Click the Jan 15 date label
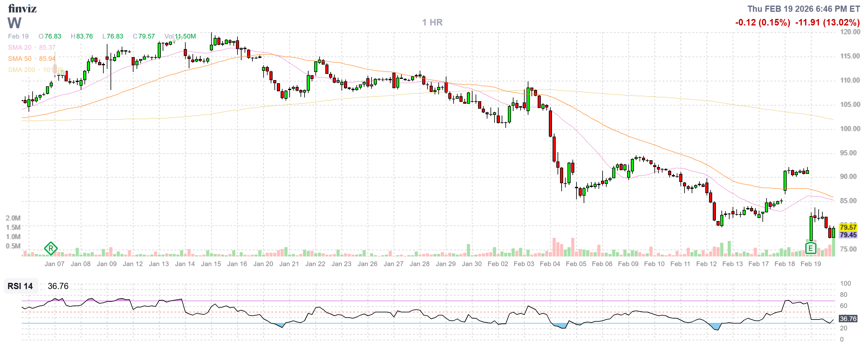The image size is (868, 349). pos(211,264)
